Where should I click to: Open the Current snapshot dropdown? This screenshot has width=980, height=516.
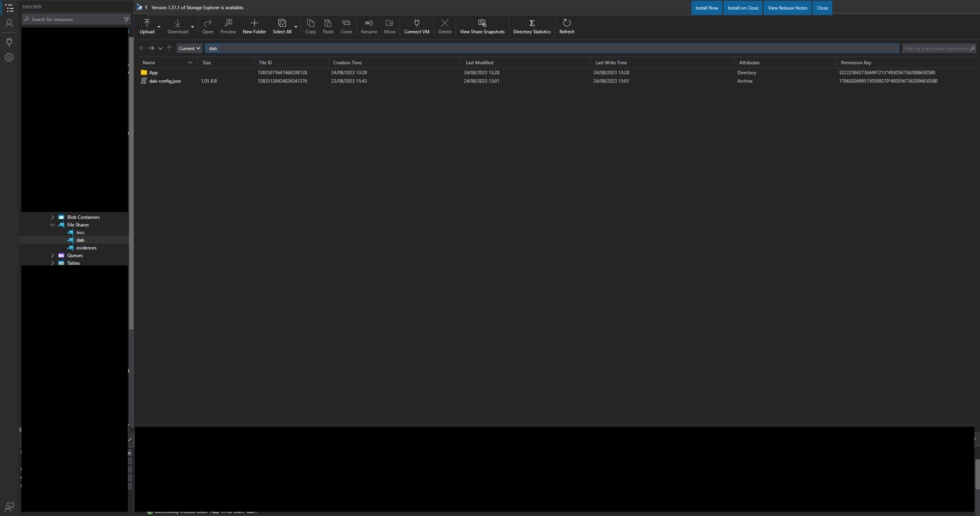pos(189,48)
